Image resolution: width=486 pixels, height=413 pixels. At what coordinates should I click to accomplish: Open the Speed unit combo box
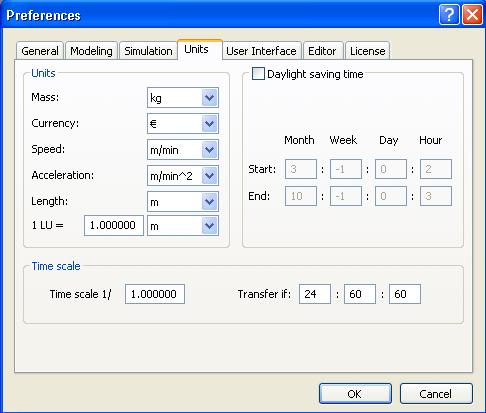183,150
